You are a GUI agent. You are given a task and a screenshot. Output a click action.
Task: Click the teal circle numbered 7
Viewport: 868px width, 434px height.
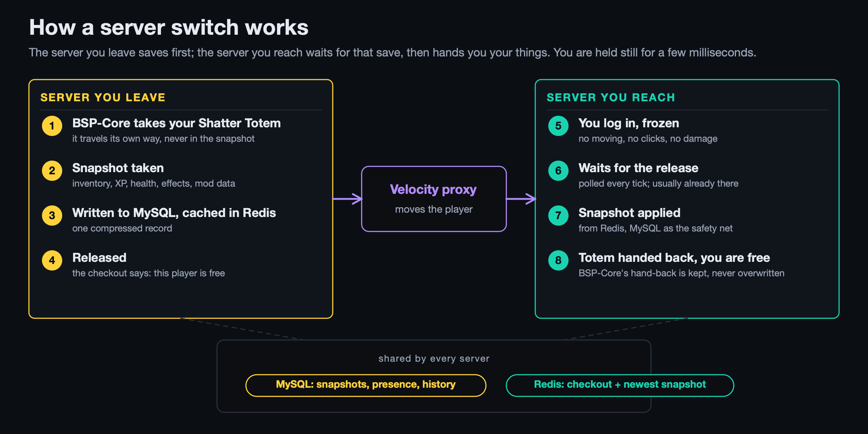click(x=558, y=216)
